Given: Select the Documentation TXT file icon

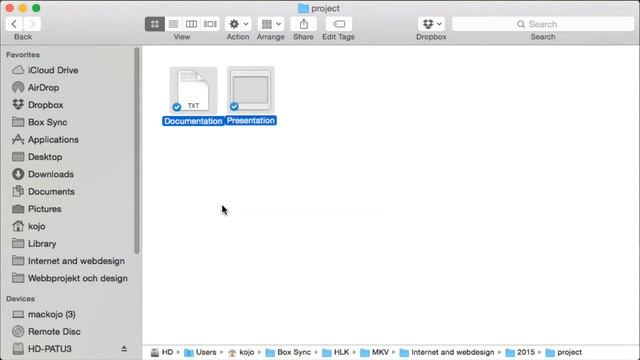Looking at the screenshot, I should 193,90.
